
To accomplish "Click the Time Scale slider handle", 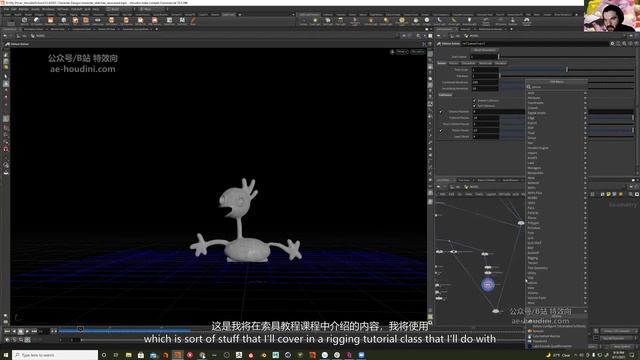I will [567, 69].
